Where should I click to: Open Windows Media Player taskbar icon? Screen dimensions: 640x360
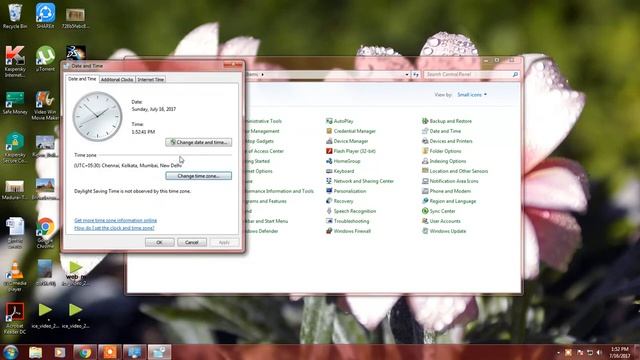point(60,352)
